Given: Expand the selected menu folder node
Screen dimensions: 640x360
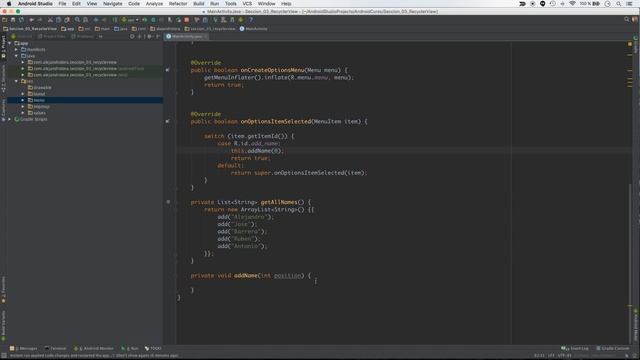Looking at the screenshot, I should (23, 100).
